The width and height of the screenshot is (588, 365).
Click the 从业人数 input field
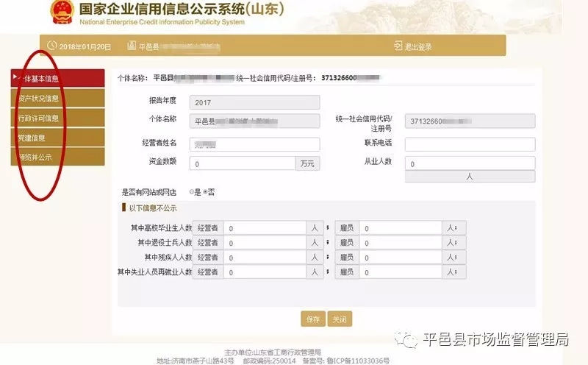pyautogui.click(x=470, y=163)
